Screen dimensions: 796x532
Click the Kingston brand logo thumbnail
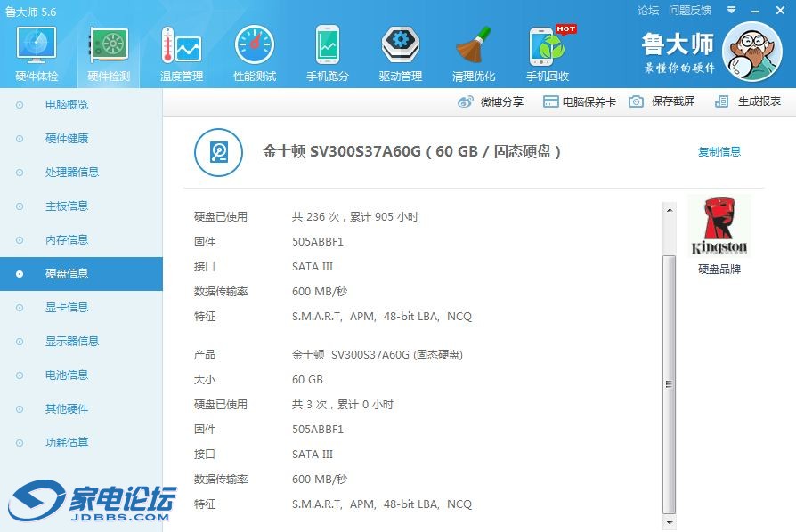click(x=719, y=228)
